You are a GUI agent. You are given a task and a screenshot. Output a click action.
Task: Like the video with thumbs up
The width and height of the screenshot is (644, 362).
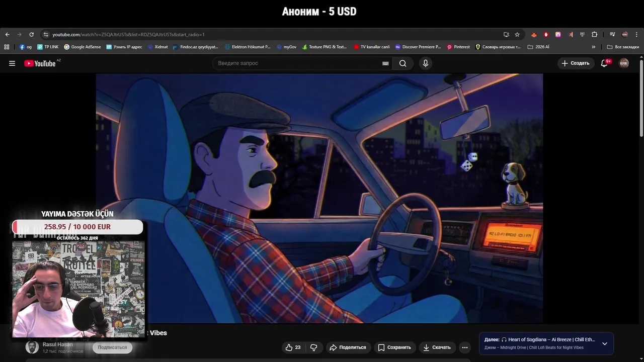293,347
